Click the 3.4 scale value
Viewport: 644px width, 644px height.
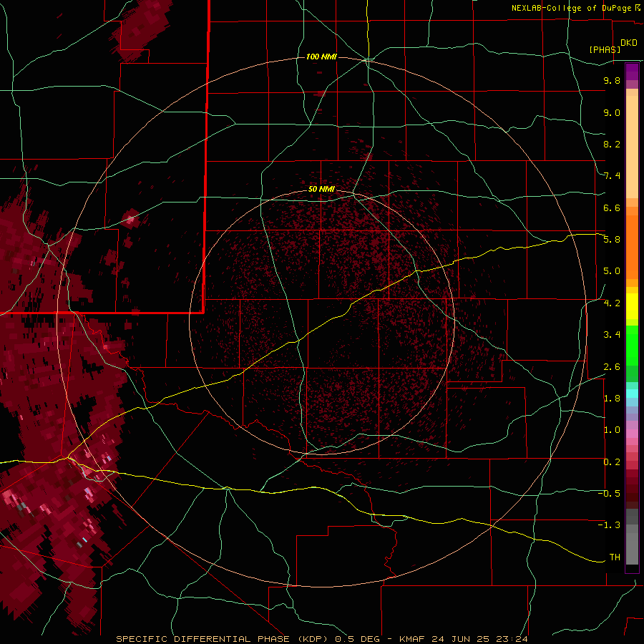(x=612, y=335)
